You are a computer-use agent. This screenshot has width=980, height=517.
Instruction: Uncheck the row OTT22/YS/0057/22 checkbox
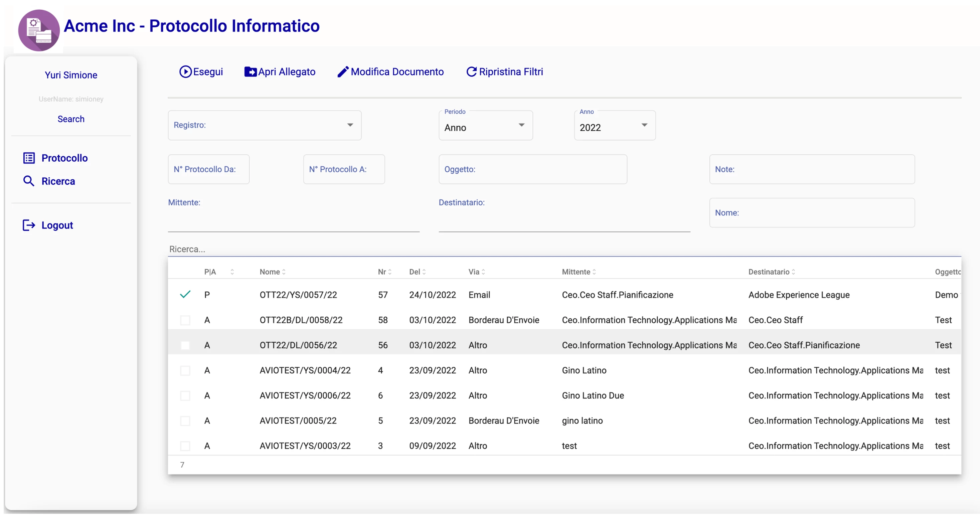tap(185, 295)
